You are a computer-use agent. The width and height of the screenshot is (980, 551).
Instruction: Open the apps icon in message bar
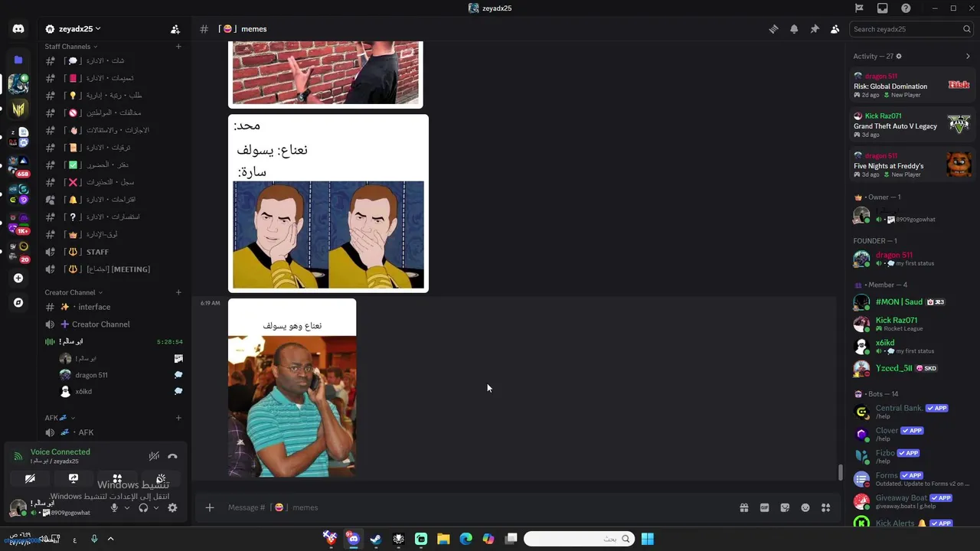coord(826,507)
